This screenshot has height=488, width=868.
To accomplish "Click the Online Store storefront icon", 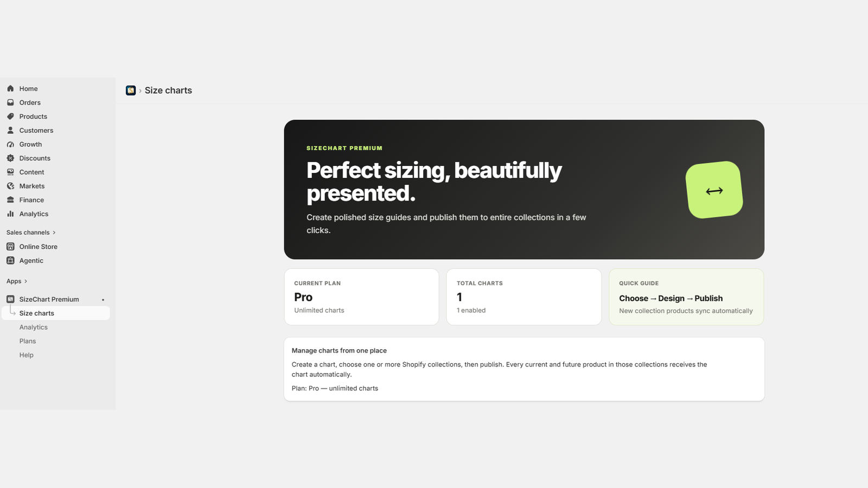I will (x=10, y=247).
